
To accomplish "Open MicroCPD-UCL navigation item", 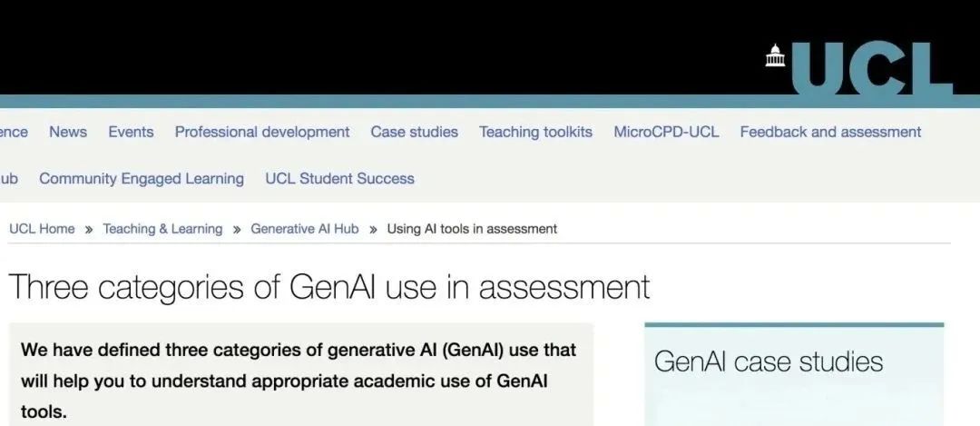I will [666, 132].
